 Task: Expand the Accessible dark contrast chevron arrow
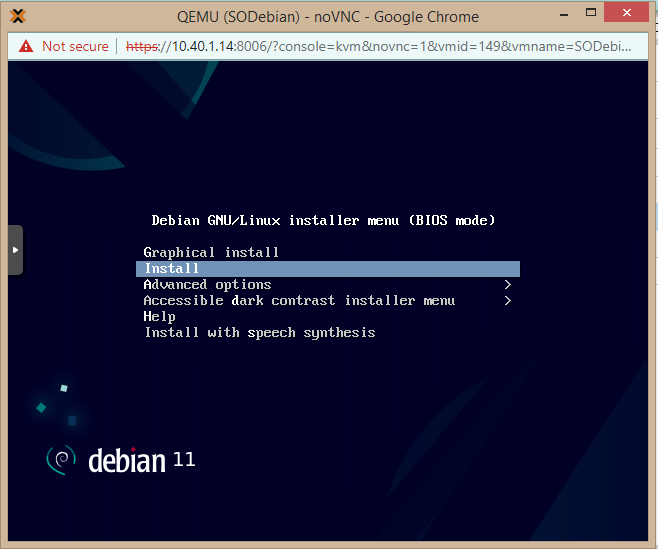(x=508, y=301)
